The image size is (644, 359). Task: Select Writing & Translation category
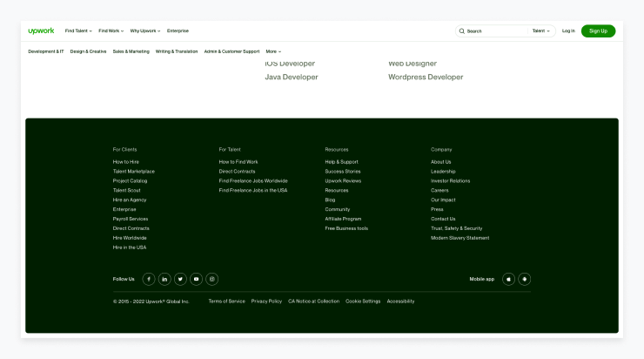click(x=177, y=51)
